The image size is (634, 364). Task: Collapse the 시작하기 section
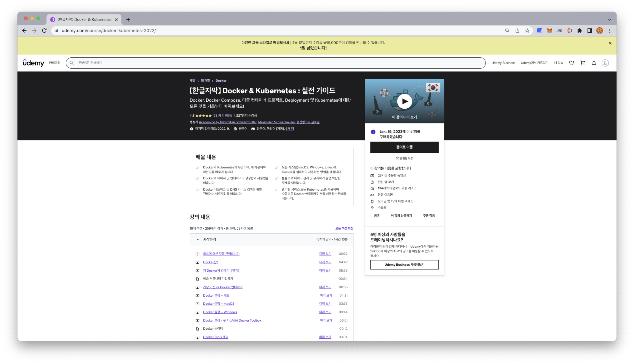[x=198, y=240]
